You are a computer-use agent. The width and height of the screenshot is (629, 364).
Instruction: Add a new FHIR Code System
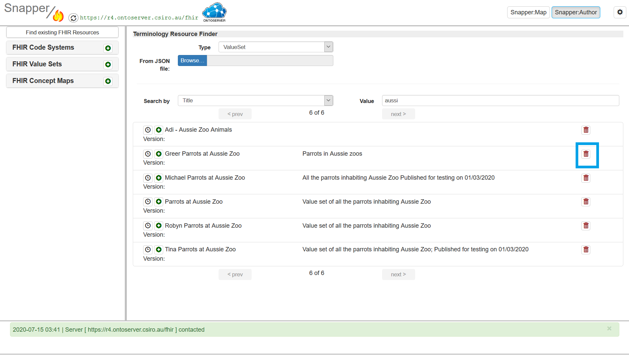point(108,48)
